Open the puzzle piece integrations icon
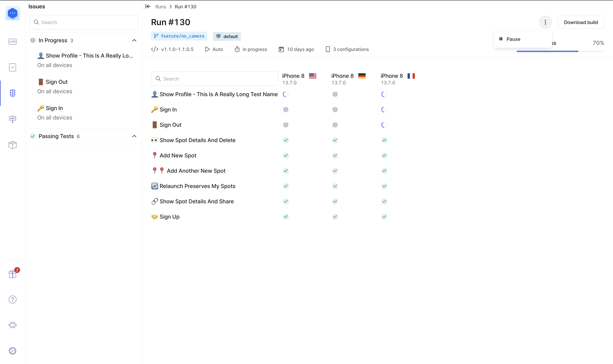The height and width of the screenshot is (364, 613). (x=13, y=325)
